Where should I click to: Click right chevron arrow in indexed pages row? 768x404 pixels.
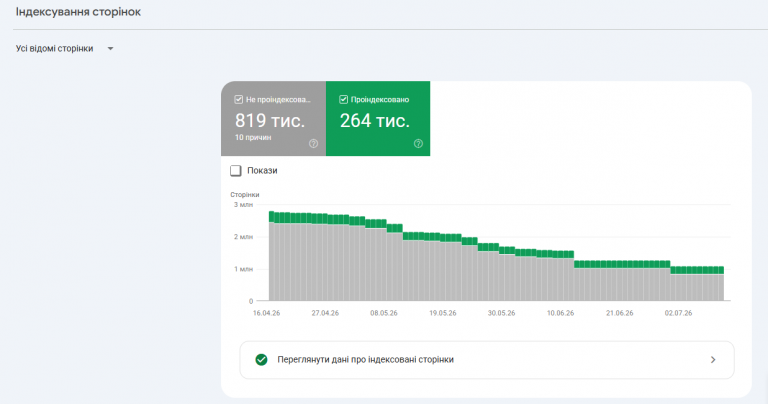click(x=713, y=360)
